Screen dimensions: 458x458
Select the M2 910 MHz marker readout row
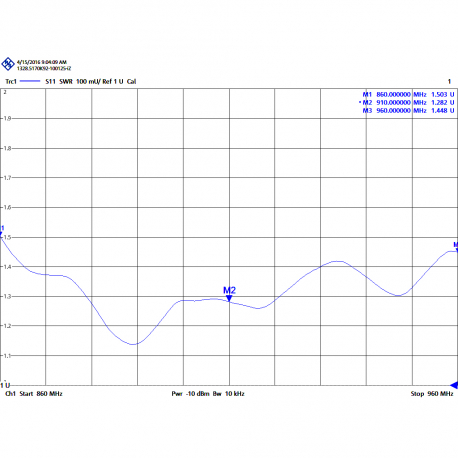point(407,102)
